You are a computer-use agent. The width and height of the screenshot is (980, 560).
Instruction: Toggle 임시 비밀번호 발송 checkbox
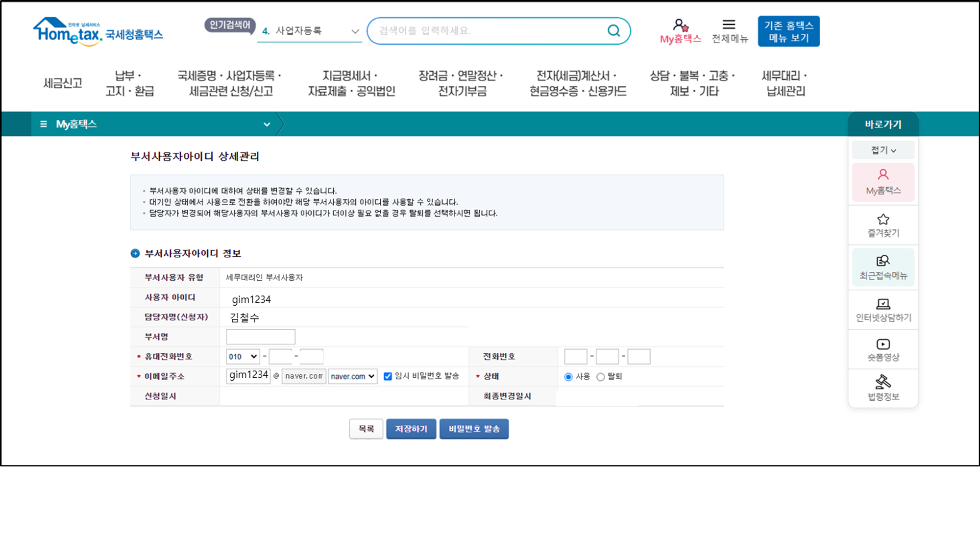tap(388, 376)
